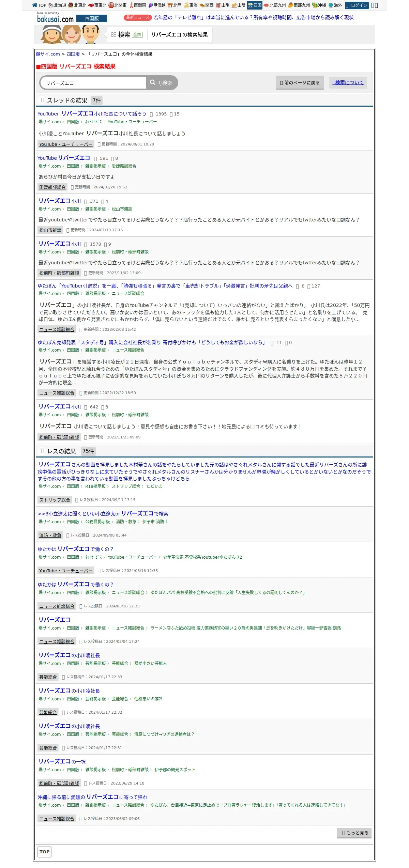409x868 pixels.
Task: Select the 甲信越 grape region icon
Action: [x=157, y=5]
